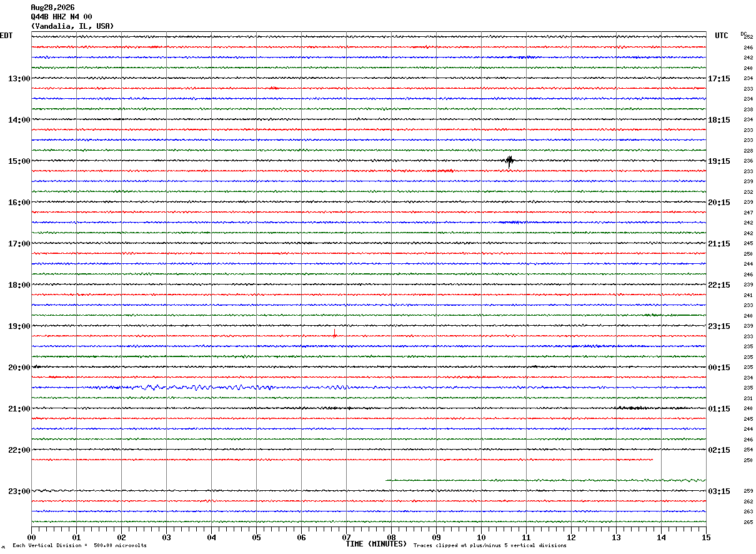Screen dimensions: 756x554
Task: Select the seismic burst on the 15:00 trace
Action: [x=509, y=161]
